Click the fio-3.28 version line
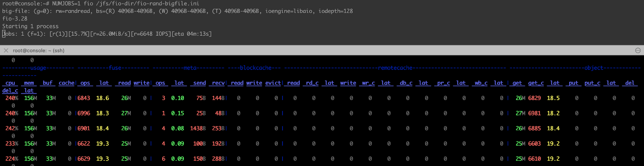The height and width of the screenshot is (166, 644). point(15,18)
